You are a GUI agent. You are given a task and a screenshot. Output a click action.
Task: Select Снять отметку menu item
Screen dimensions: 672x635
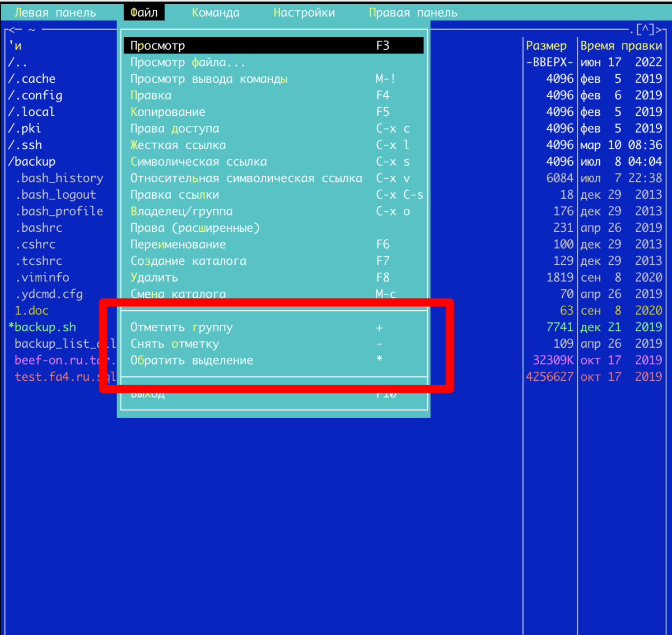coord(273,344)
